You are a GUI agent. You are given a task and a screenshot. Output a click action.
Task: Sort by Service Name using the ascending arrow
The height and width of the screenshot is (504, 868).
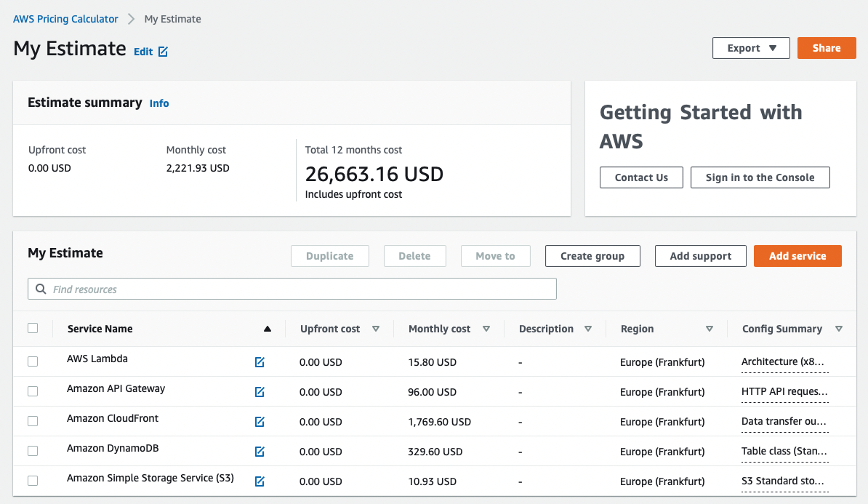pos(268,329)
